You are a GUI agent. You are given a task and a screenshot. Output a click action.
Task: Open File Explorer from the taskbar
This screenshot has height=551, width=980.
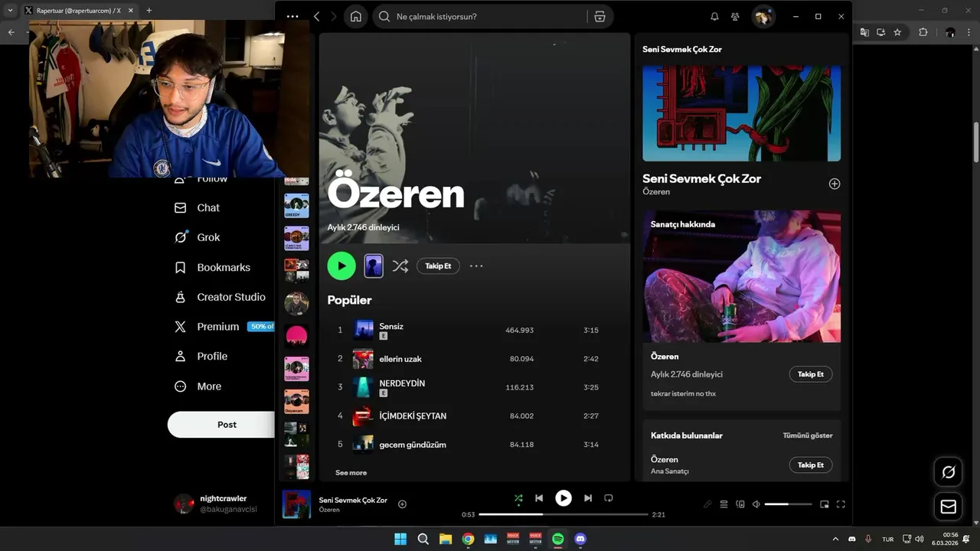click(x=446, y=539)
